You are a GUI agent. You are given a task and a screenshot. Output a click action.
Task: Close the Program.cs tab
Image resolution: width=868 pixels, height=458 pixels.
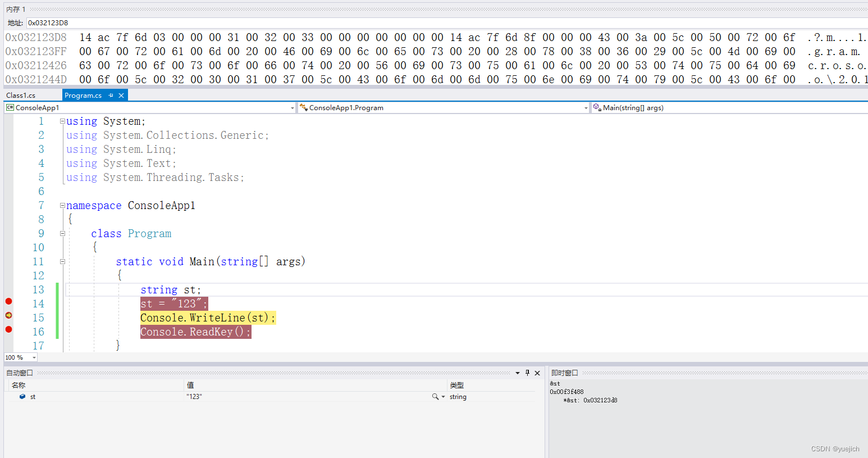(x=121, y=96)
